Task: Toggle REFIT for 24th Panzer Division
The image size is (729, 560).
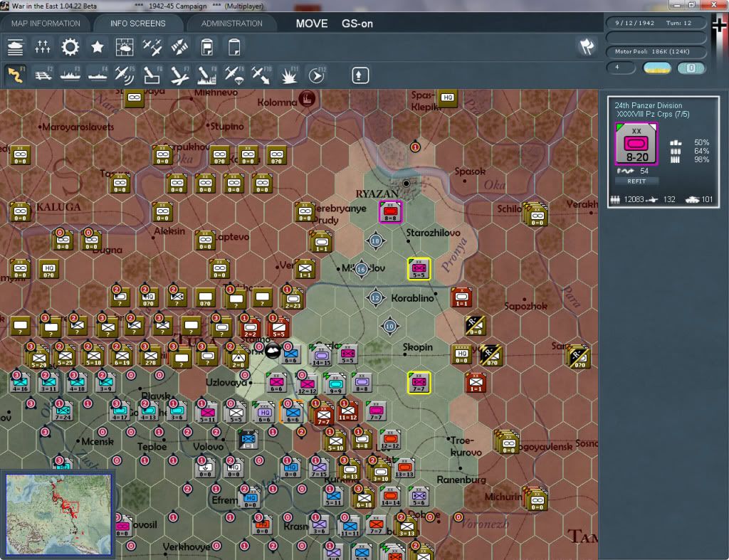Action: coord(636,181)
